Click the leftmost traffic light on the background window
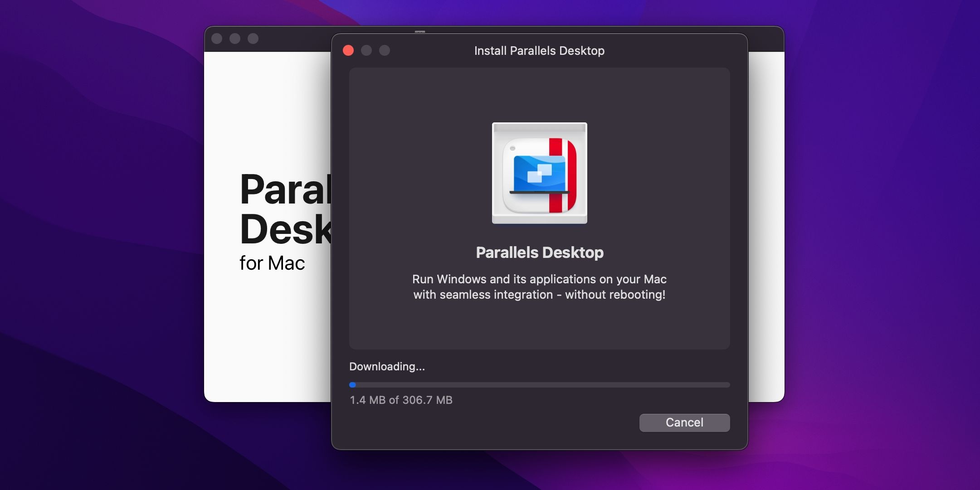980x490 pixels. pos(217,39)
